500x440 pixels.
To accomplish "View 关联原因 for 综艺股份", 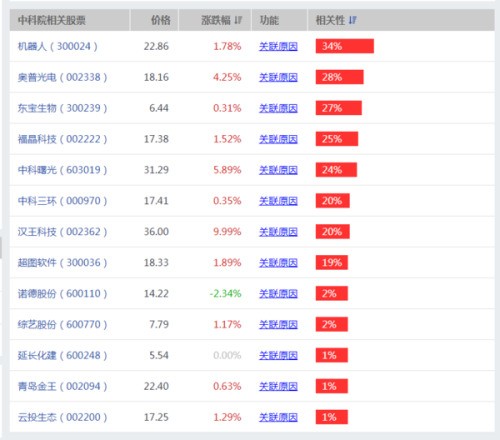I will coord(278,325).
